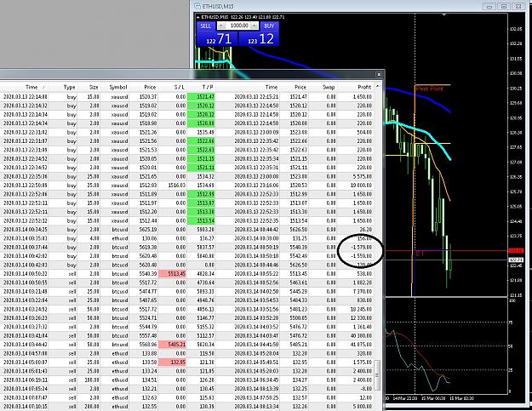Click the red price level tag on price scale
532x411 pixels.
pos(516,251)
